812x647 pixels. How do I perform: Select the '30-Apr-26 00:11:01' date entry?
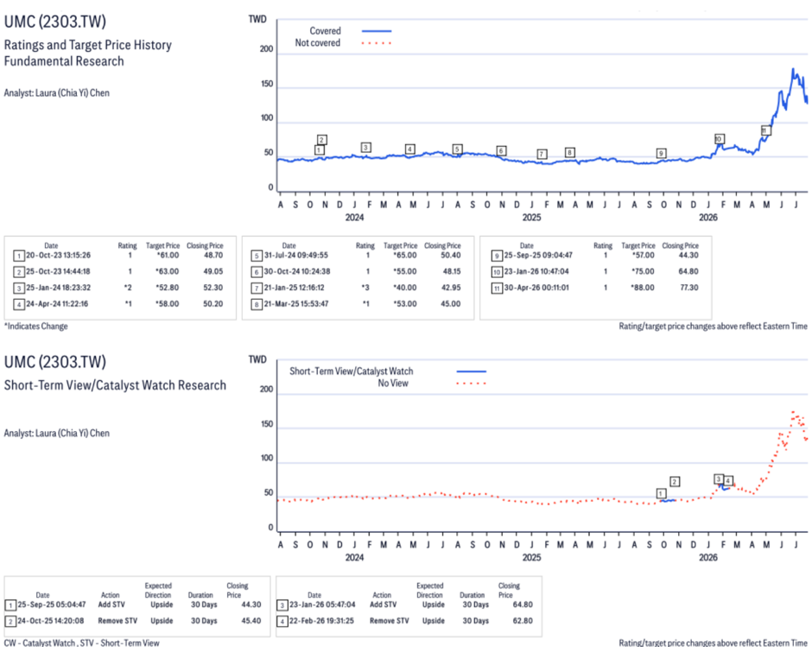536,288
